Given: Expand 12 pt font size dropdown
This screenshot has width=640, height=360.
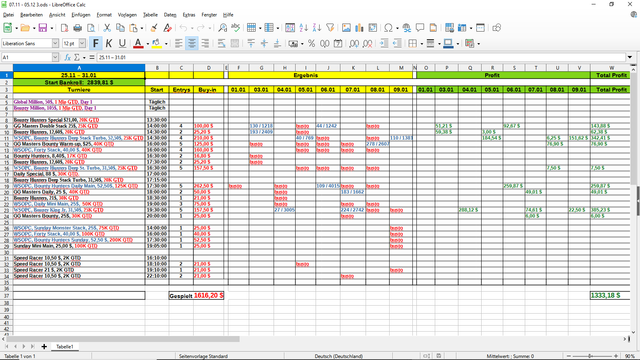Looking at the screenshot, I should 82,43.
